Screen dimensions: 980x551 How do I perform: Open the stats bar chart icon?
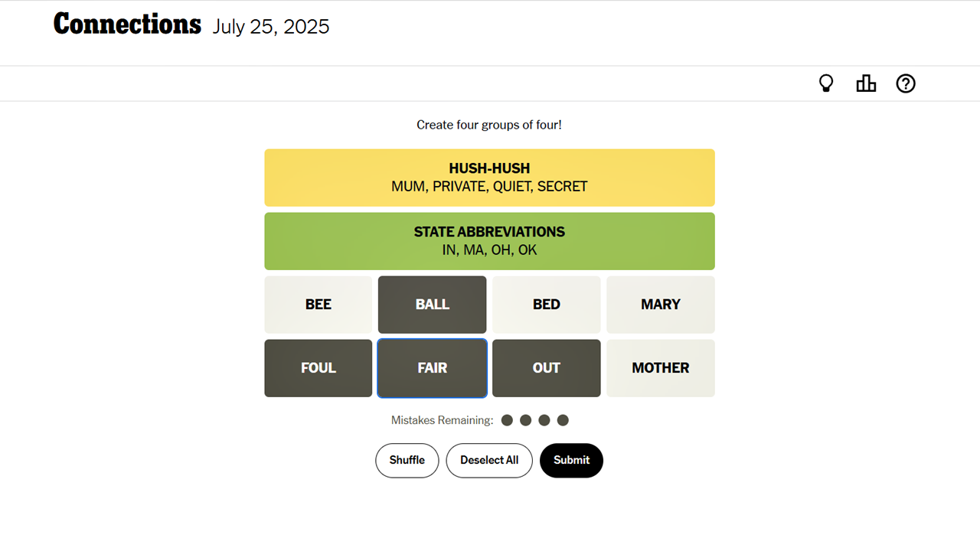click(x=866, y=83)
